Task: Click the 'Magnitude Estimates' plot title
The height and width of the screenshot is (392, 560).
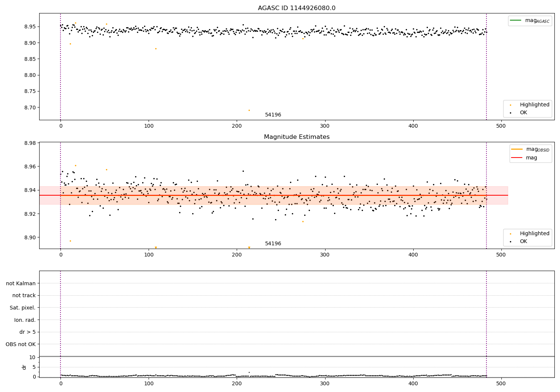Action: (x=296, y=137)
